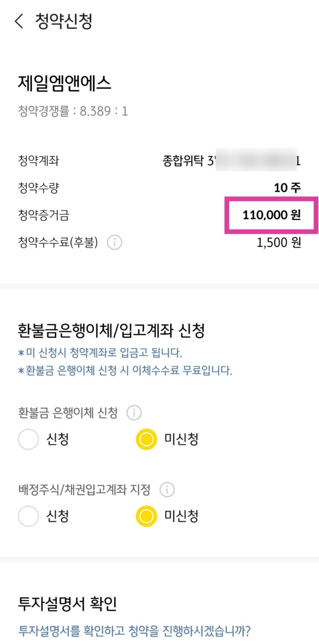
Task: Choose 미신청 for 배정주식/채권입고계좌 지정
Action: (x=146, y=516)
